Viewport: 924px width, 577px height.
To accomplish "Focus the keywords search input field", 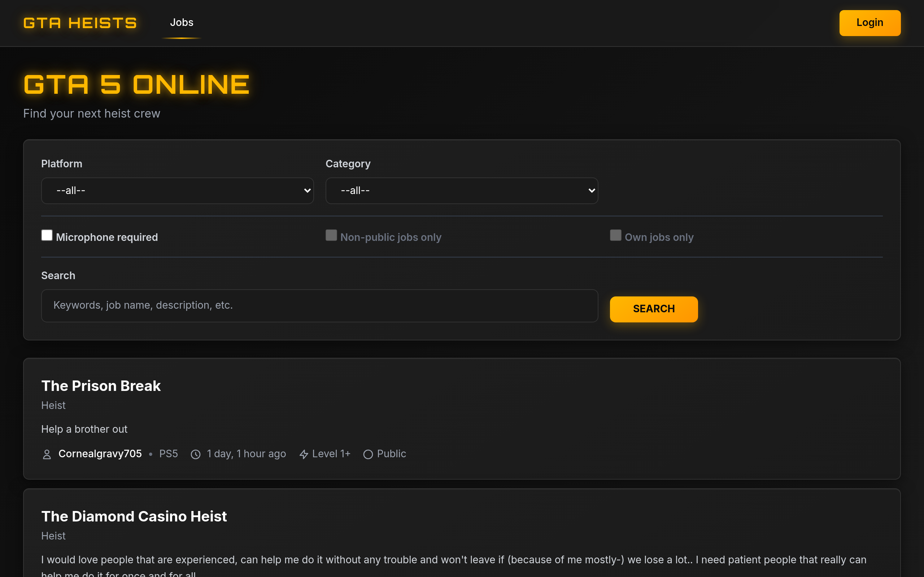I will pyautogui.click(x=319, y=305).
